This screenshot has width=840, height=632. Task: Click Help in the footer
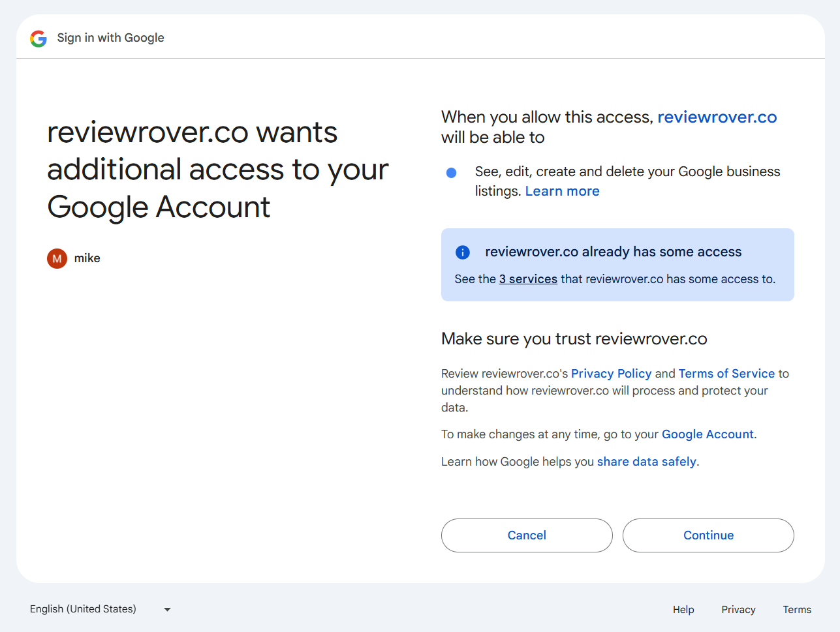coord(683,610)
